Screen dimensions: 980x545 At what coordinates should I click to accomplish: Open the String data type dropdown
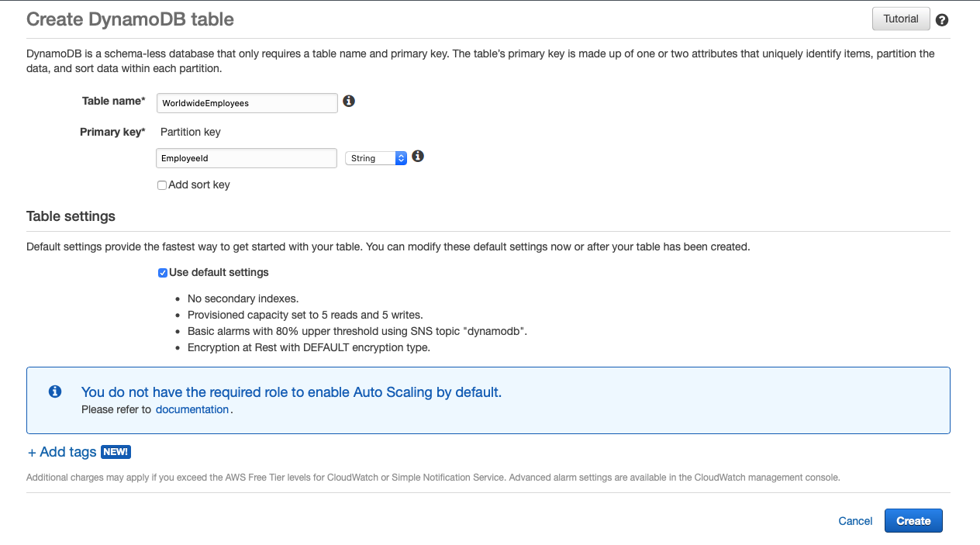[x=376, y=158]
